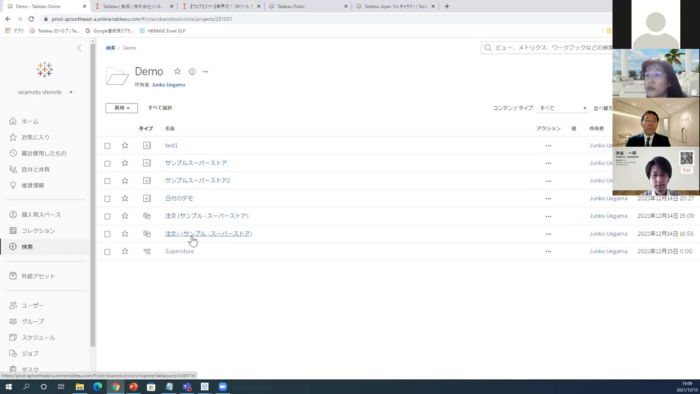Tick the checkbox for the Superstore row
Viewport: 700px width, 394px height.
(107, 252)
